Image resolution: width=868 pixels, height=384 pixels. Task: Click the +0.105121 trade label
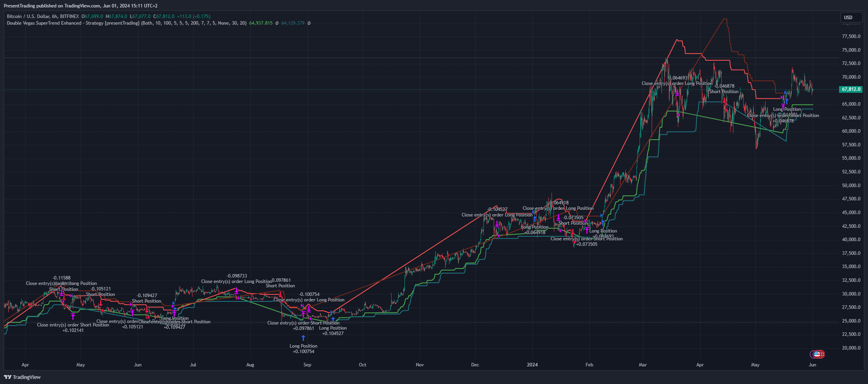[x=133, y=327]
